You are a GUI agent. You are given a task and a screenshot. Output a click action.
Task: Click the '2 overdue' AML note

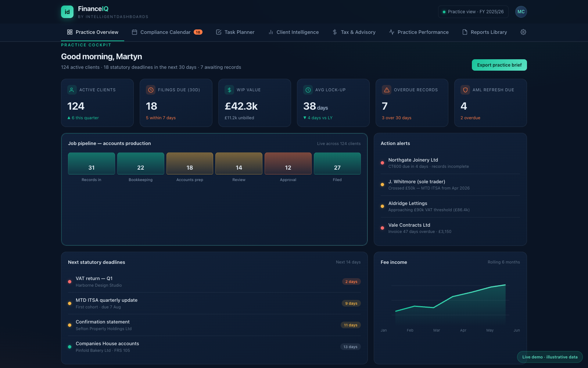pos(470,118)
